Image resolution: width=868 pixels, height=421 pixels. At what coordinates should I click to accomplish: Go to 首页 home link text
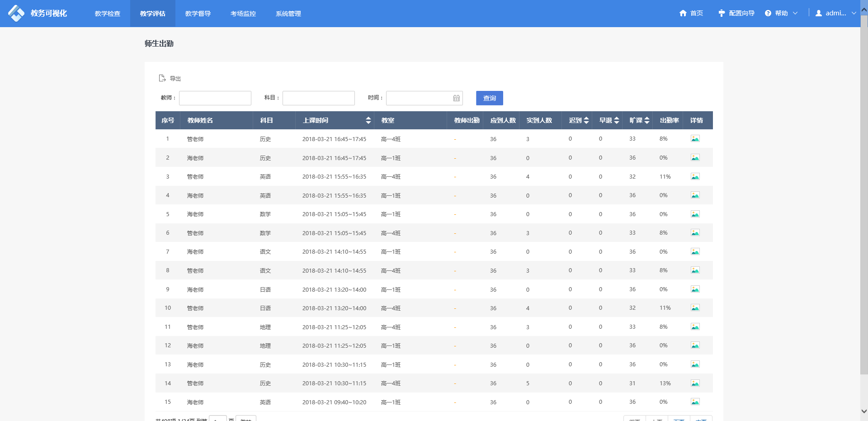(x=697, y=13)
